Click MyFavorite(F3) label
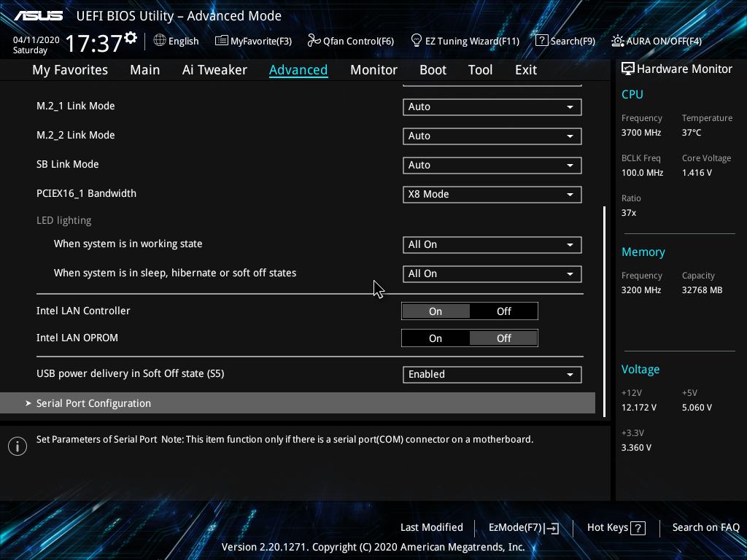Screen dimensions: 747x560 click(x=261, y=41)
